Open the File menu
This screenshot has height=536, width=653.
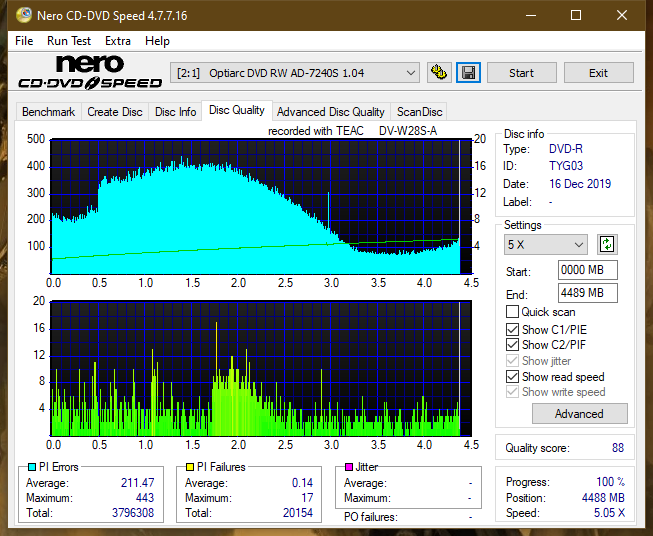tap(24, 41)
